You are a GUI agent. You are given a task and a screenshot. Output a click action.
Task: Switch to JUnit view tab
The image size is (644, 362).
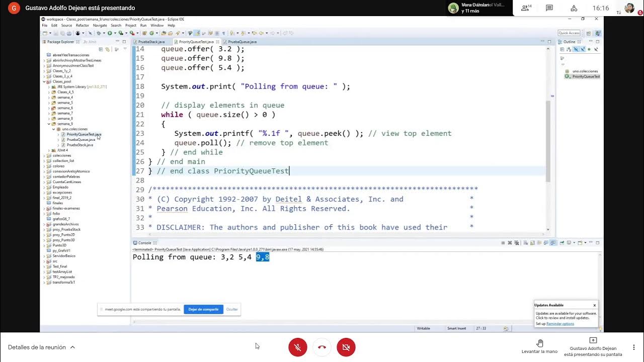90,42
